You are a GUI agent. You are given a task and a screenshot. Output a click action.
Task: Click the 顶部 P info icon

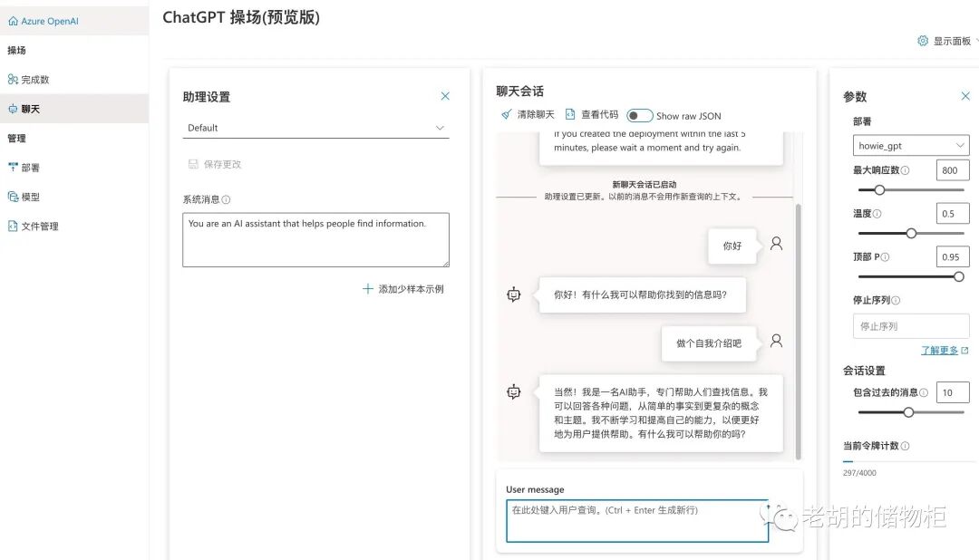click(885, 257)
